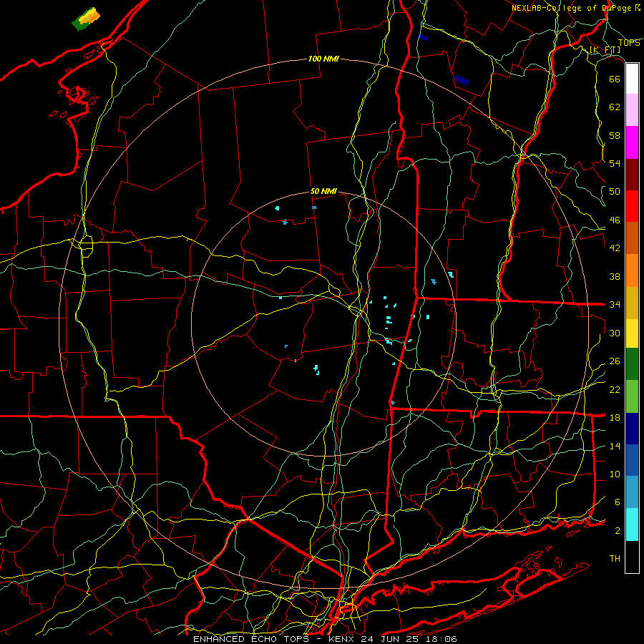This screenshot has height=644, width=644.
Task: Select the medium blue swatch between 10 and 14
Action: (632, 460)
